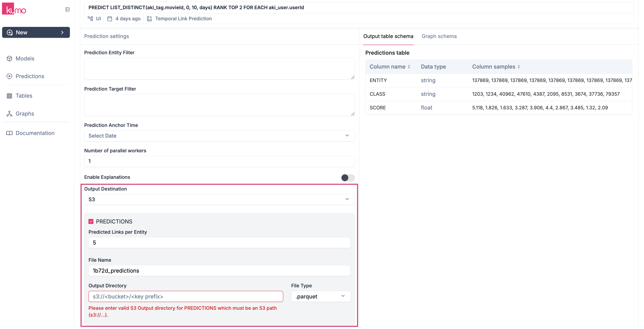The image size is (644, 329).
Task: Open Documentation book icon
Action: 9,133
